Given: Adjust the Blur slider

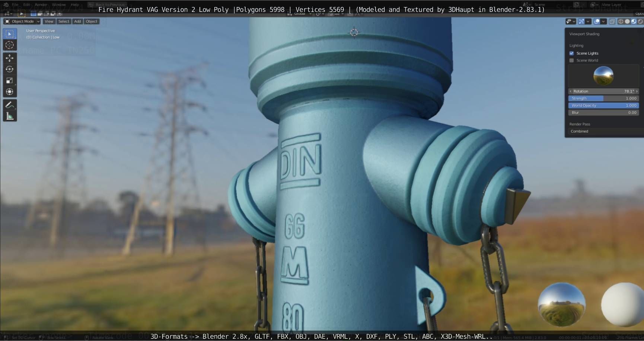Looking at the screenshot, I should [603, 112].
